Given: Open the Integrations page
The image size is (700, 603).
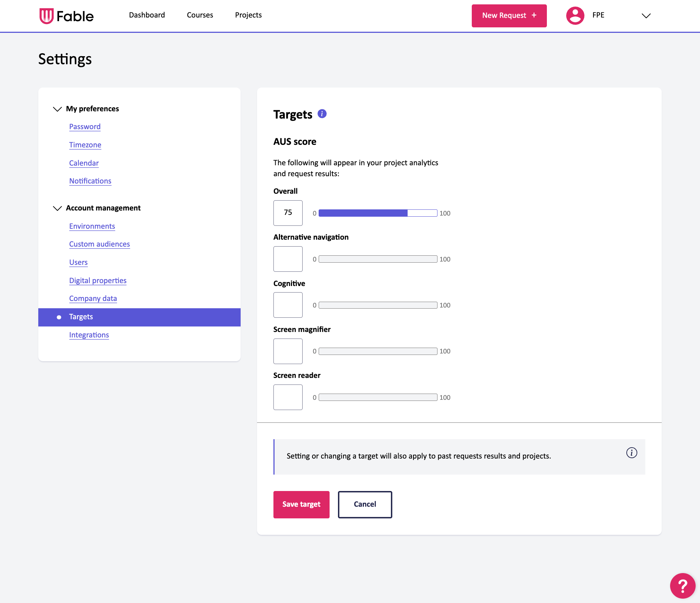Looking at the screenshot, I should pos(89,335).
